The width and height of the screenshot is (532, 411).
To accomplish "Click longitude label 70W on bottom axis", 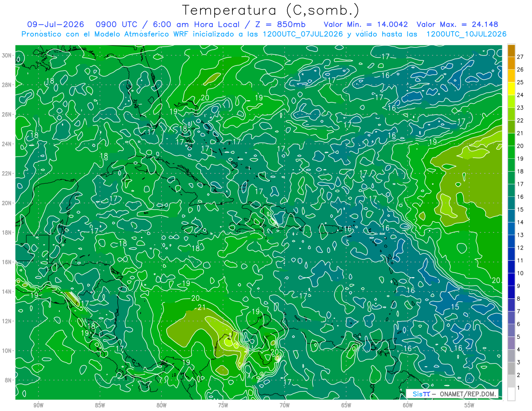I will tap(285, 405).
